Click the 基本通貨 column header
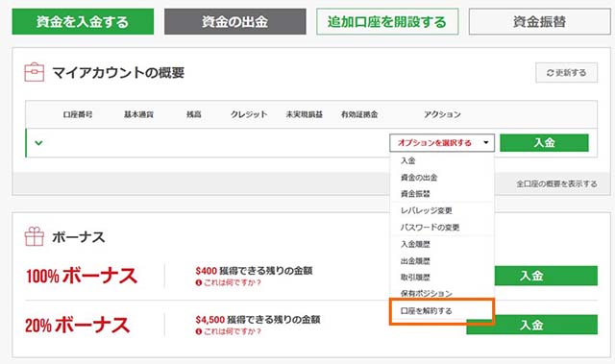 click(138, 114)
